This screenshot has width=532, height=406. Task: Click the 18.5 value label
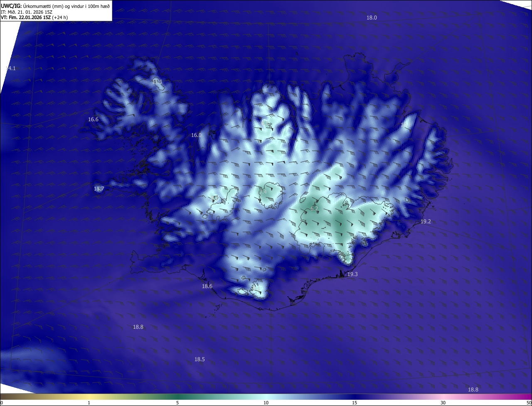(199, 360)
